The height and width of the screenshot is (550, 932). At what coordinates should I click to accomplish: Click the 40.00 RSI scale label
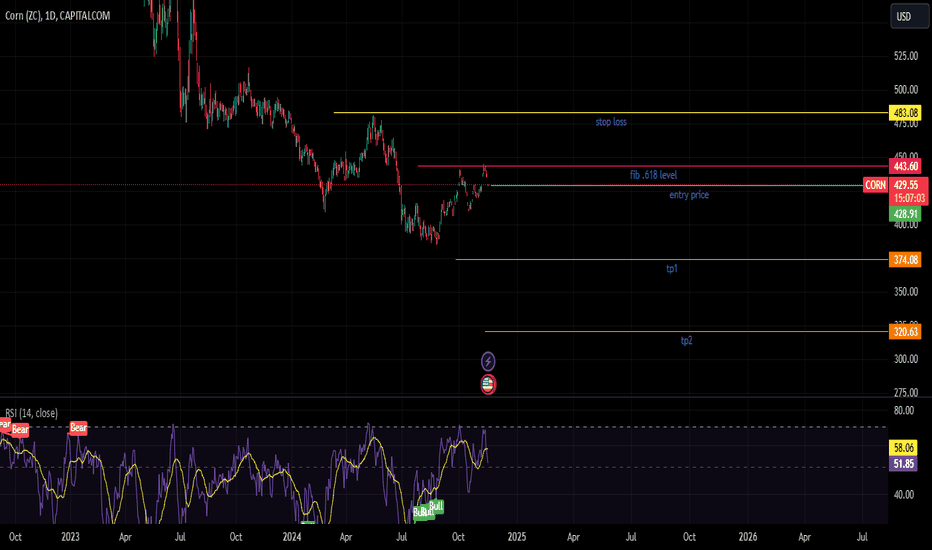click(903, 495)
